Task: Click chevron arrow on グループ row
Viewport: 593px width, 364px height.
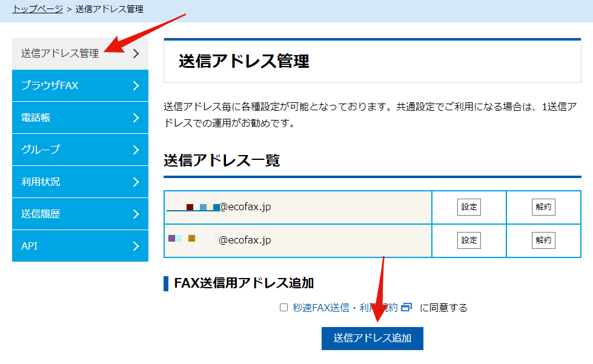Action: pos(136,150)
